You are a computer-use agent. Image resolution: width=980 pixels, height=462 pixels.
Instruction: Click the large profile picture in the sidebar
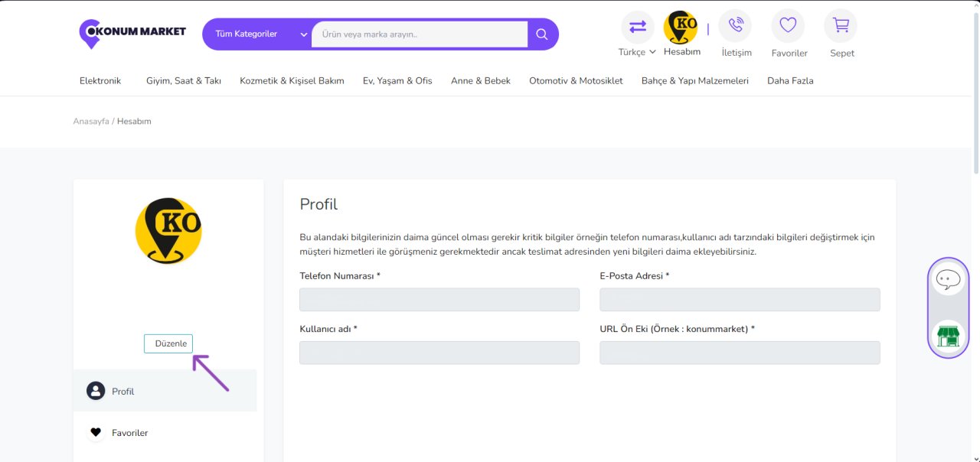pos(168,231)
